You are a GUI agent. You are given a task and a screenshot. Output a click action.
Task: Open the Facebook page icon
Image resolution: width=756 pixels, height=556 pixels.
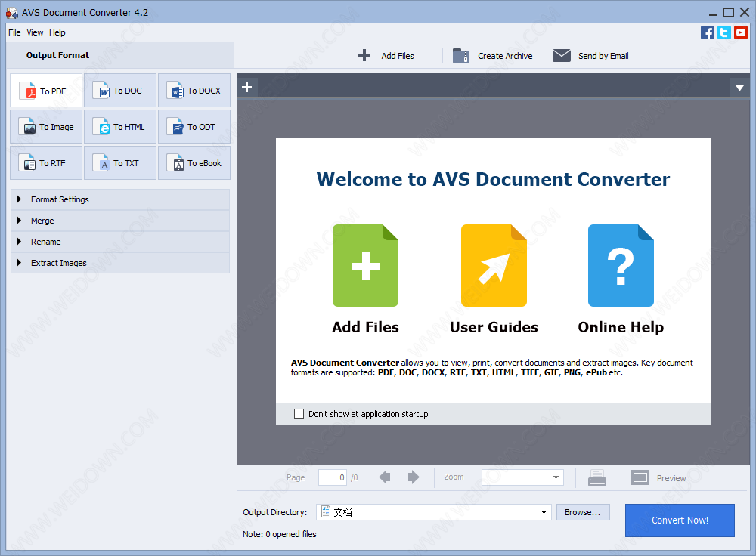click(708, 32)
